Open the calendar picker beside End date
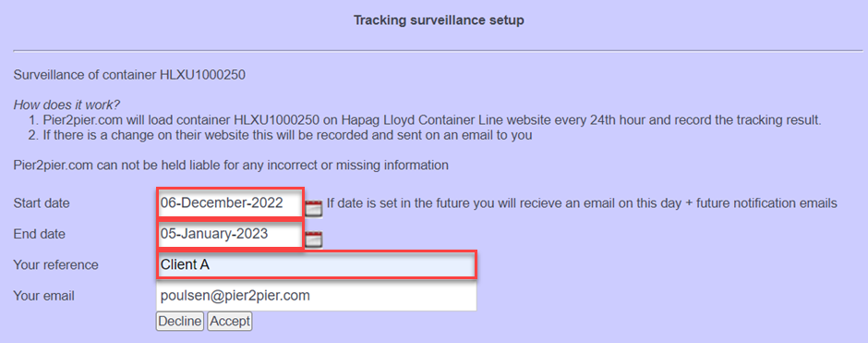The height and width of the screenshot is (343, 868). point(314,239)
